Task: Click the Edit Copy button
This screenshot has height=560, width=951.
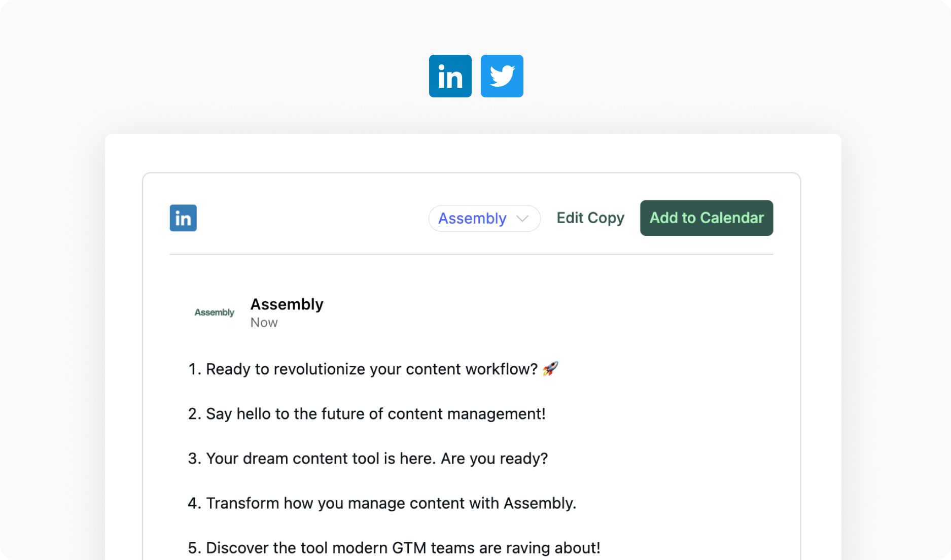Action: pos(590,218)
